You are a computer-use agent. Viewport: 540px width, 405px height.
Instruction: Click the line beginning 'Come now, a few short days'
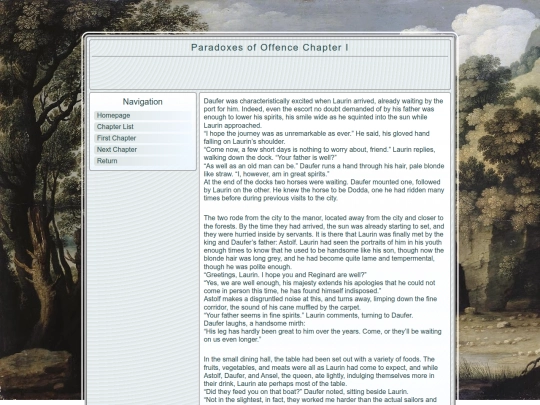coord(319,154)
